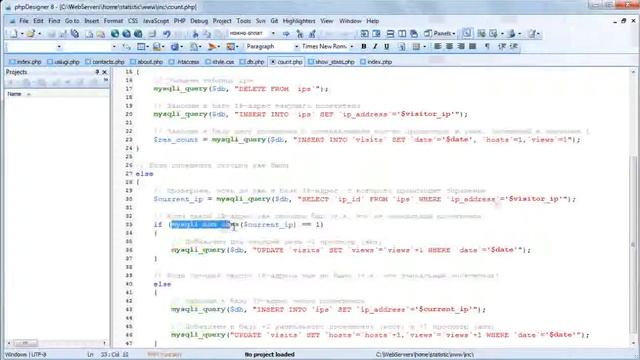Create a new document with the New file icon

click(x=14, y=33)
